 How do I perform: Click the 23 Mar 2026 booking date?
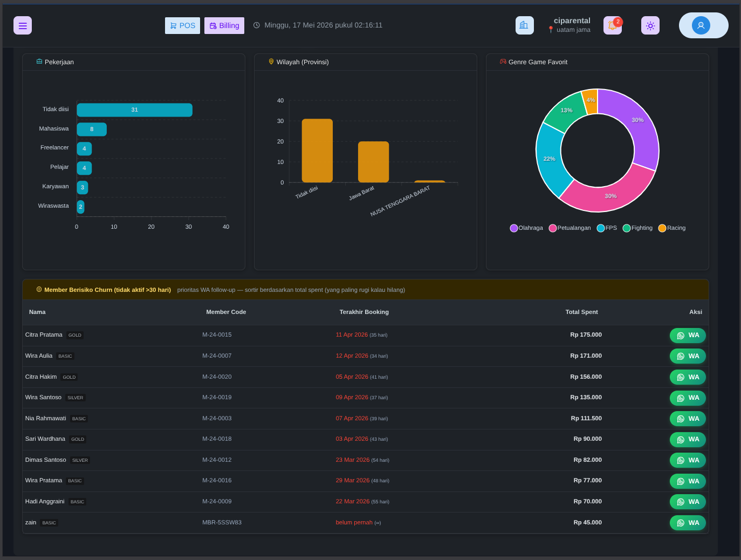(353, 460)
